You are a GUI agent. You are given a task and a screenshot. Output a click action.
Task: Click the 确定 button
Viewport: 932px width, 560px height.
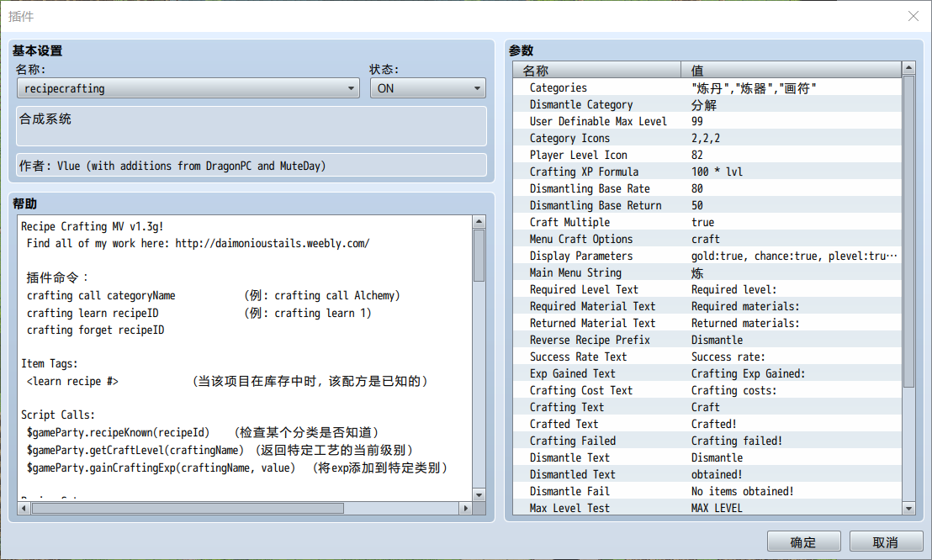coord(803,542)
